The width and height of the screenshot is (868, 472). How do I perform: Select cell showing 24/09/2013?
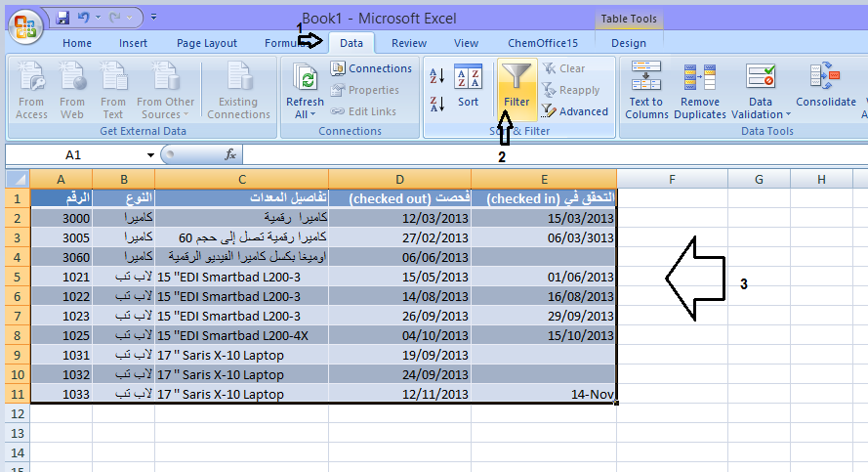click(x=399, y=374)
